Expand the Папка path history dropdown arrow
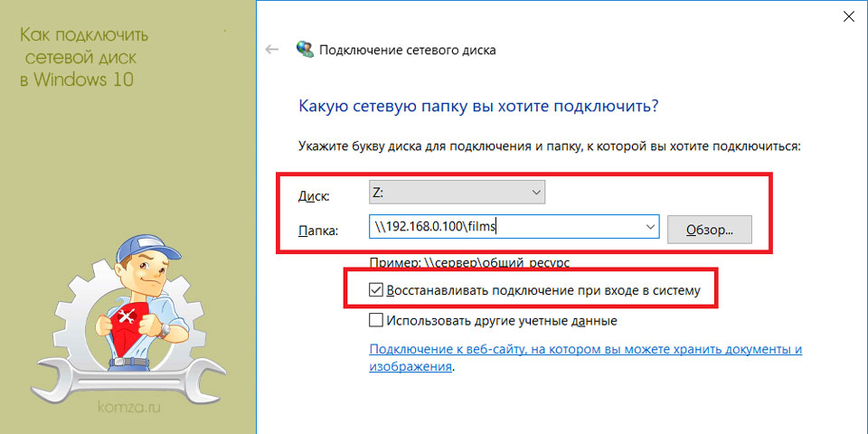Image resolution: width=868 pixels, height=434 pixels. click(x=650, y=227)
